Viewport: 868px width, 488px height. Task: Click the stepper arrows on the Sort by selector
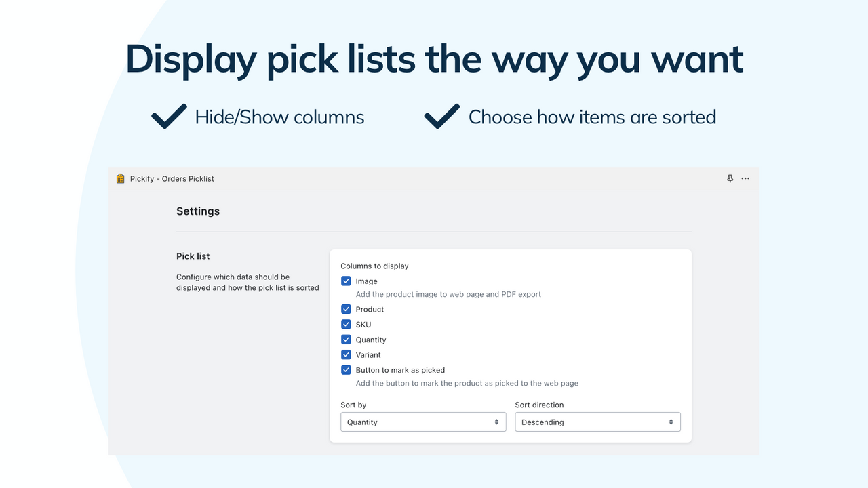pos(497,422)
